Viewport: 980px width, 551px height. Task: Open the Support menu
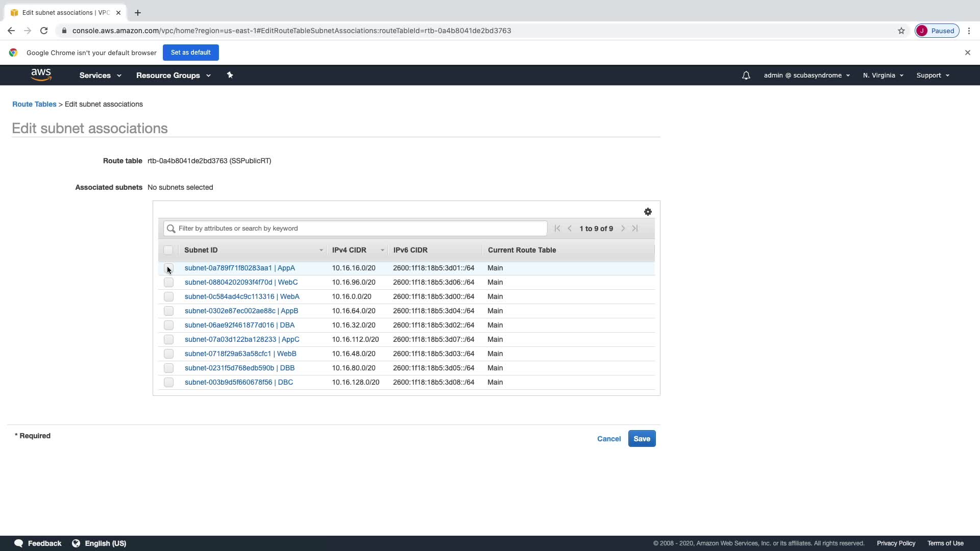(933, 76)
